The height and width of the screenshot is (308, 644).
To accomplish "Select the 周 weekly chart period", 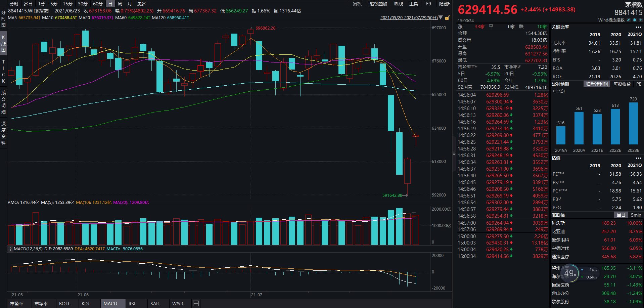I will tap(120, 4).
